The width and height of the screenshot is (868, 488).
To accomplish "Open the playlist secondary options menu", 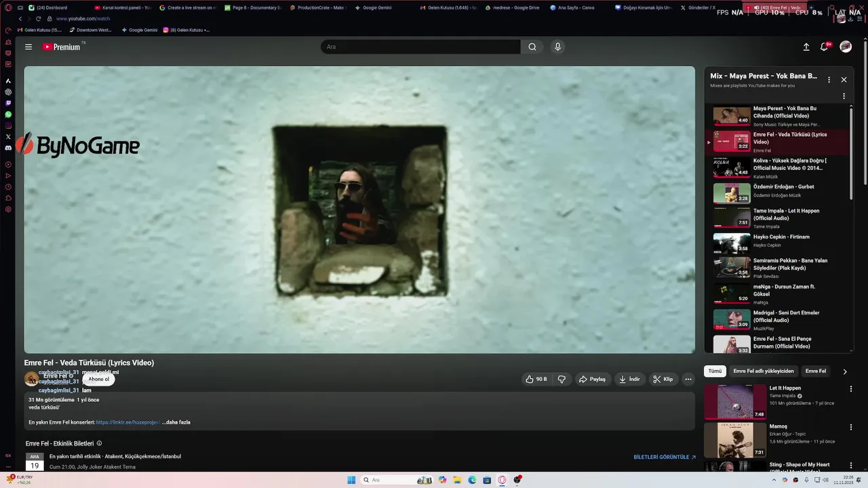I will click(x=844, y=96).
